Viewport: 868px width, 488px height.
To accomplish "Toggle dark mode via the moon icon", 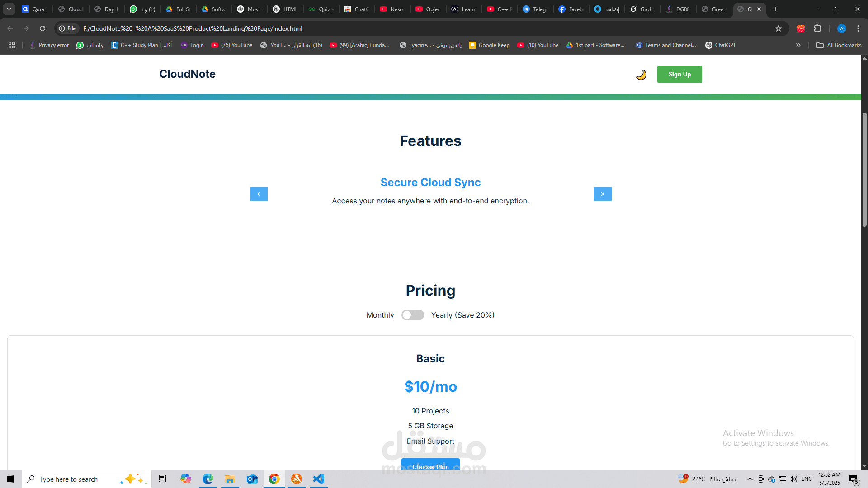I will click(x=641, y=74).
